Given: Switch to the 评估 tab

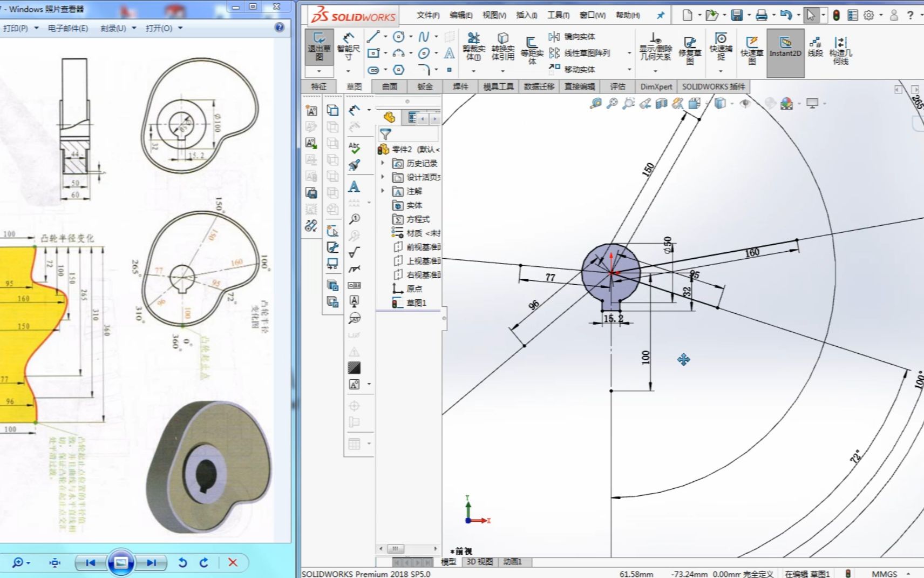Looking at the screenshot, I should [617, 86].
